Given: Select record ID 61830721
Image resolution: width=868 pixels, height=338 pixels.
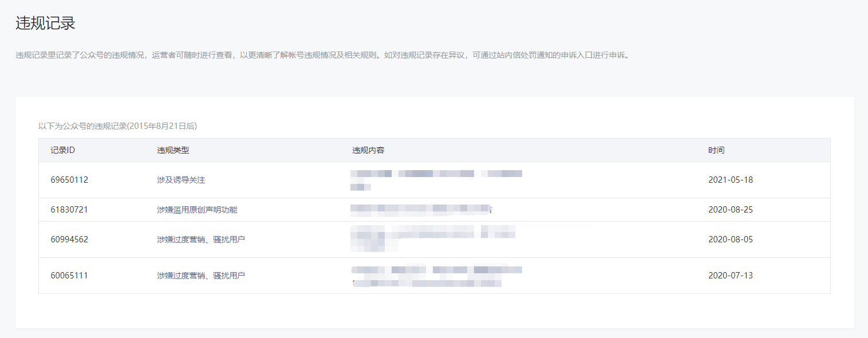Looking at the screenshot, I should pos(69,210).
